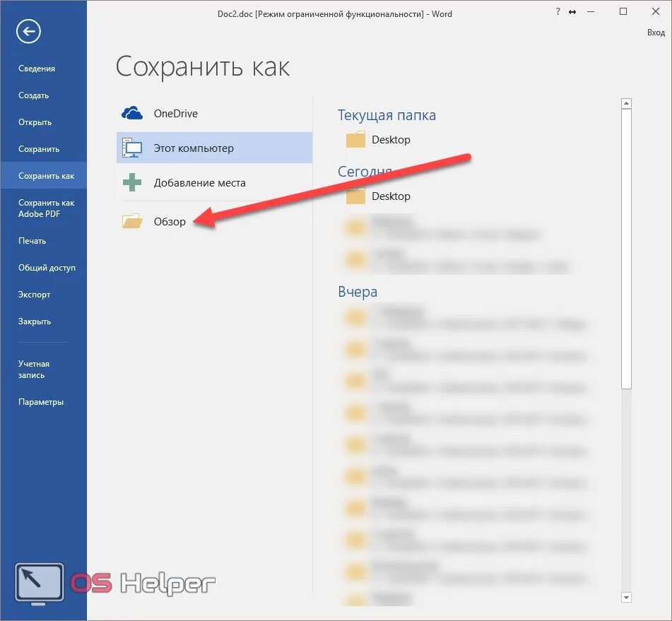Choose Сохранить как Adobe PDF
The height and width of the screenshot is (621, 672).
47,208
